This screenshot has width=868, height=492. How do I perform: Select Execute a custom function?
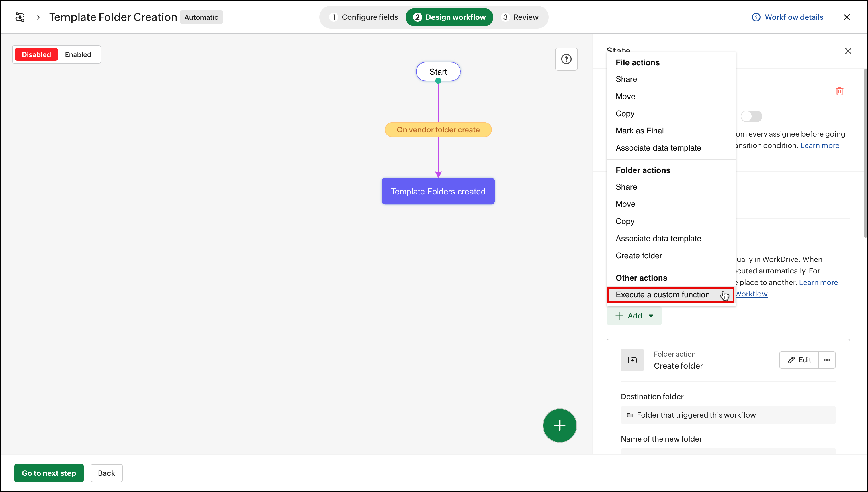tap(662, 295)
